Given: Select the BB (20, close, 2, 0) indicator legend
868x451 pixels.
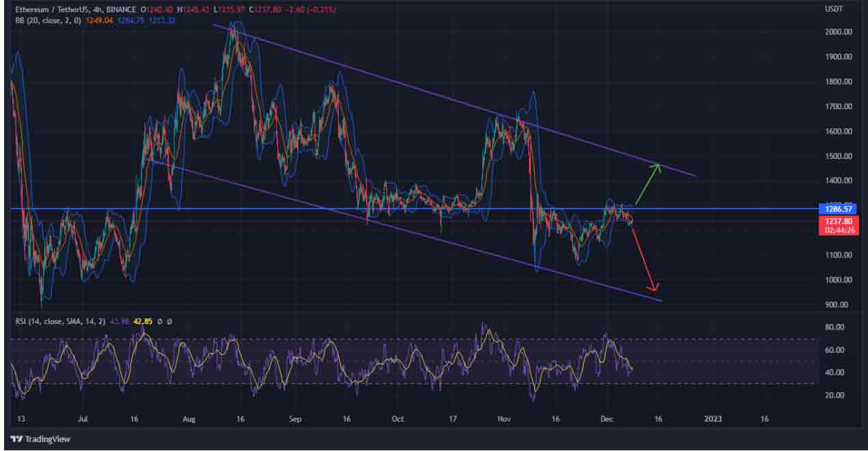Looking at the screenshot, I should (48, 20).
